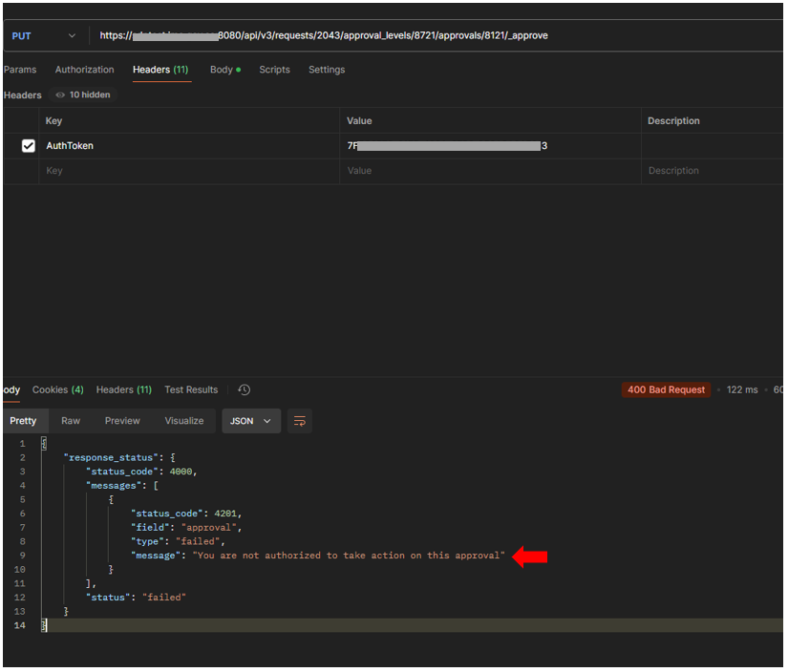Screen dimensions: 788x672
Task: Select the Scripts tab
Action: [x=274, y=70]
